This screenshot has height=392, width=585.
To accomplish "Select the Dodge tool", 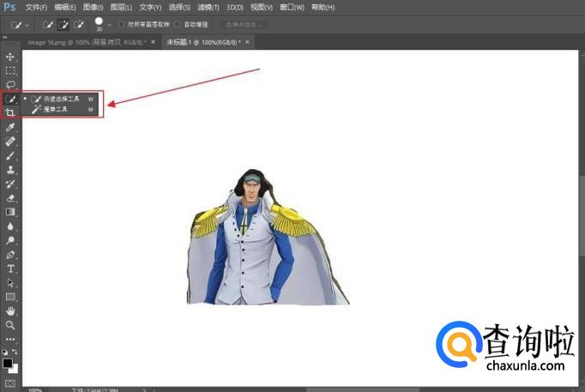I will (x=10, y=240).
